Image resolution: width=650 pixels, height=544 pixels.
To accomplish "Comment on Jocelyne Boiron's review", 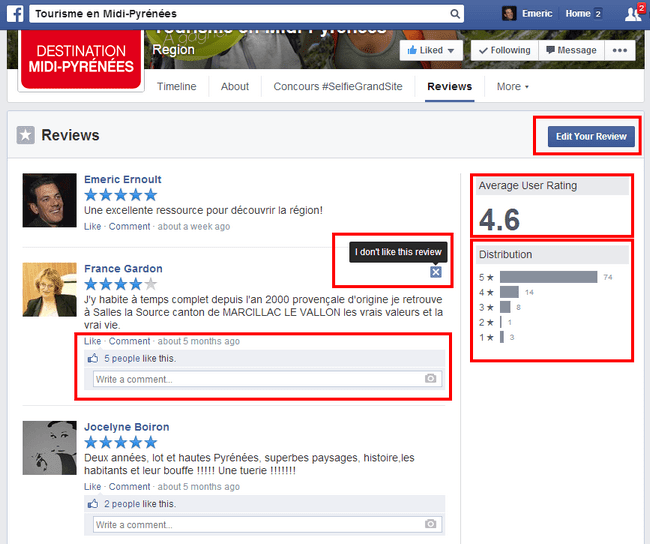I will pos(129,487).
